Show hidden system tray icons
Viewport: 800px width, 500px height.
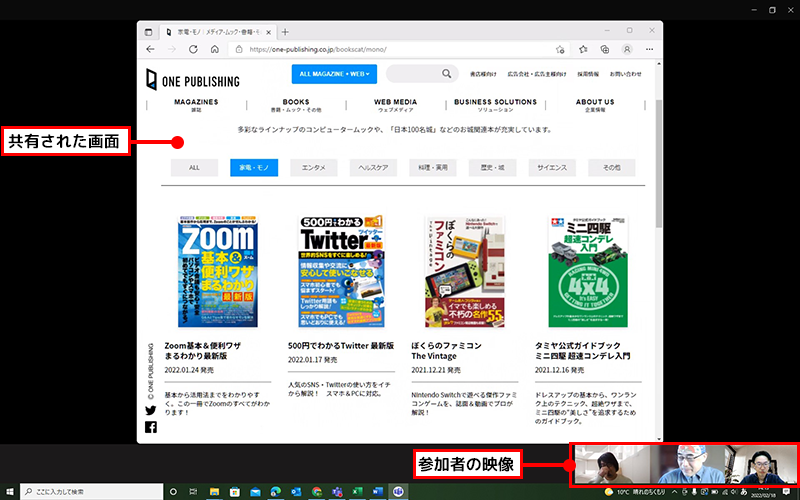click(675, 492)
